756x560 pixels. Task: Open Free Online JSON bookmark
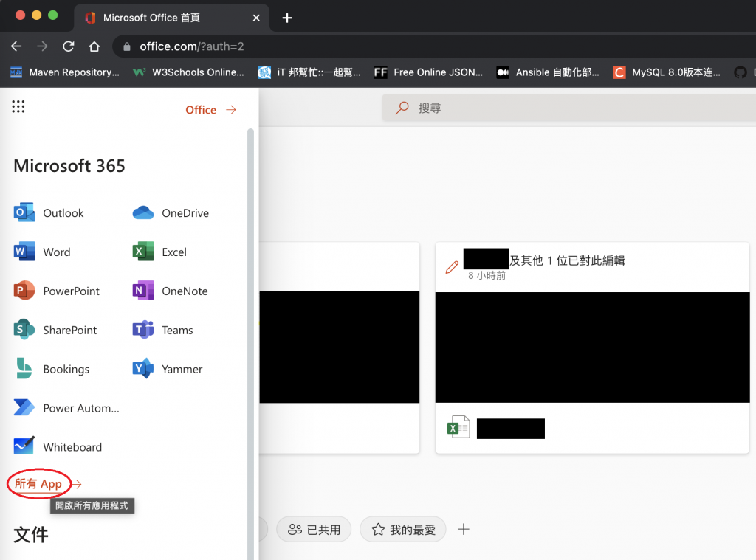click(429, 72)
